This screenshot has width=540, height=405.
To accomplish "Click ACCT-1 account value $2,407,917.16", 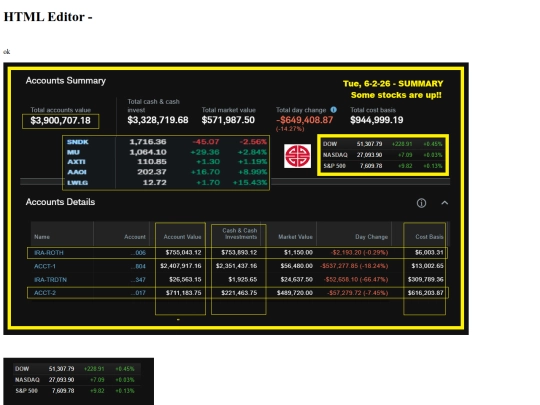I will click(x=181, y=266).
